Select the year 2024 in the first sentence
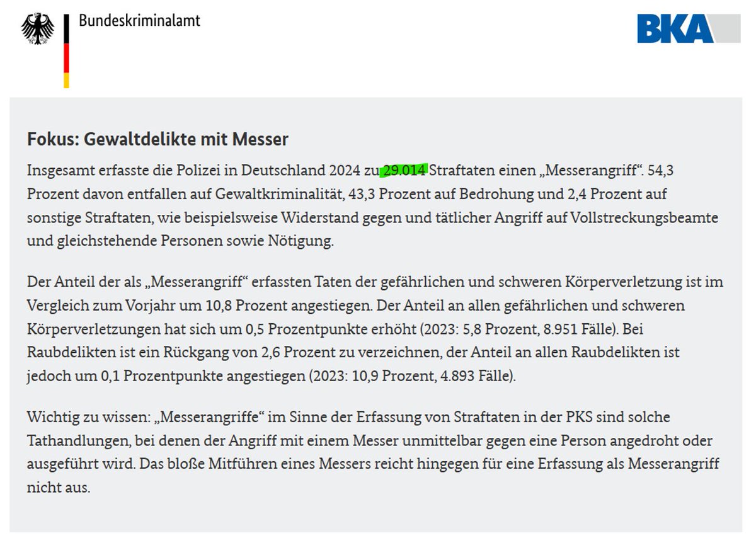The image size is (756, 538). [345, 170]
